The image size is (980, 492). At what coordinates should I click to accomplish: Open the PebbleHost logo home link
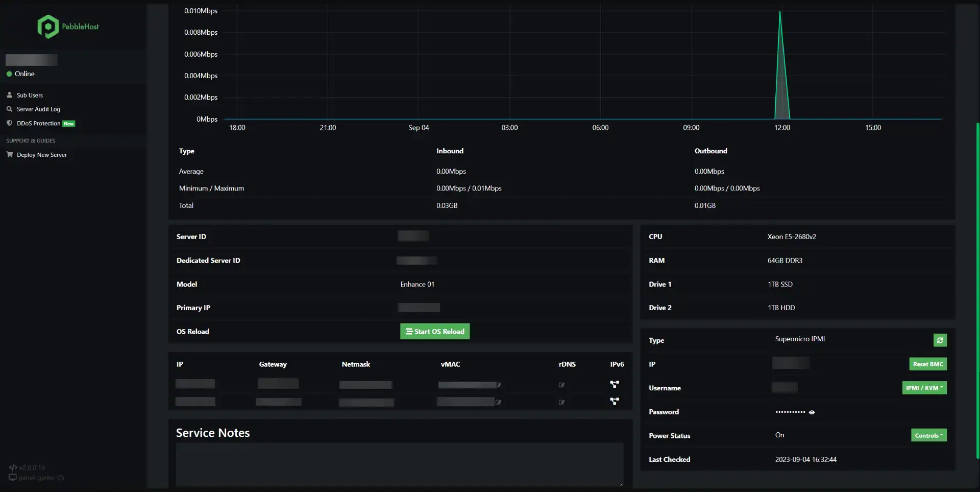click(x=68, y=27)
